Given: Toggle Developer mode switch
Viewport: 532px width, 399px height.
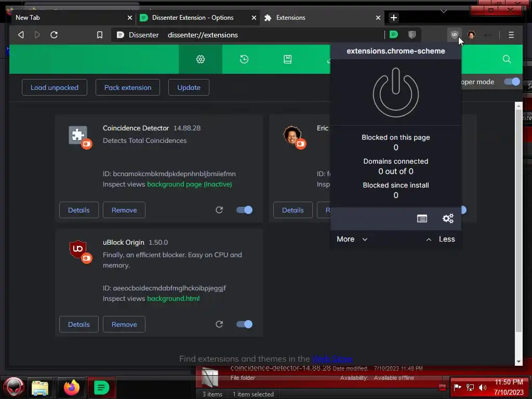Looking at the screenshot, I should point(512,82).
